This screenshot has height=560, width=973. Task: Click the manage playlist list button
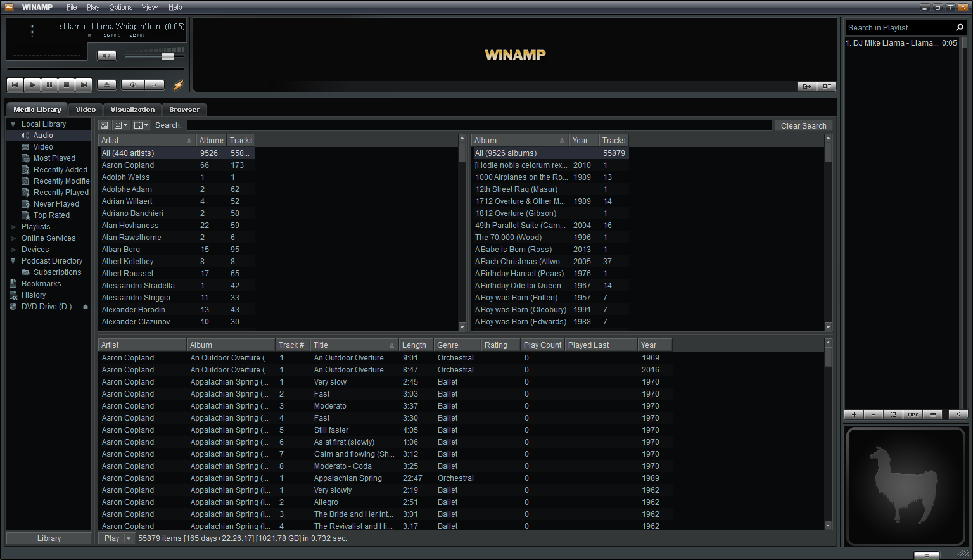(x=932, y=414)
